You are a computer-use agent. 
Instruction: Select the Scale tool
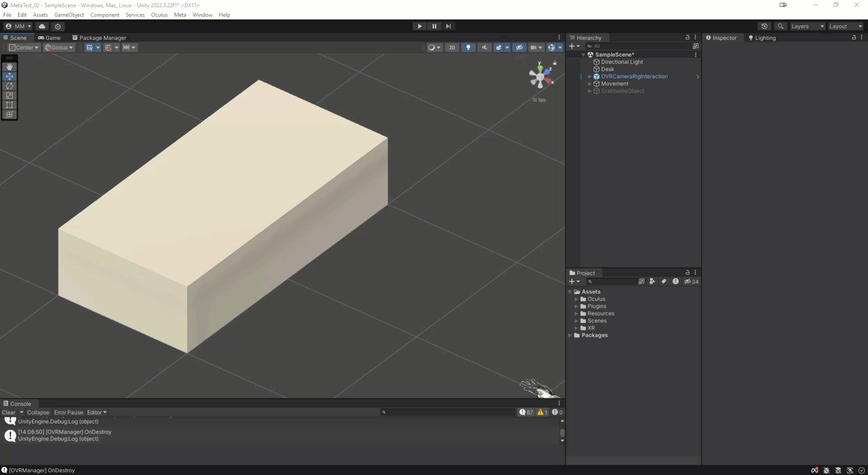tap(10, 96)
